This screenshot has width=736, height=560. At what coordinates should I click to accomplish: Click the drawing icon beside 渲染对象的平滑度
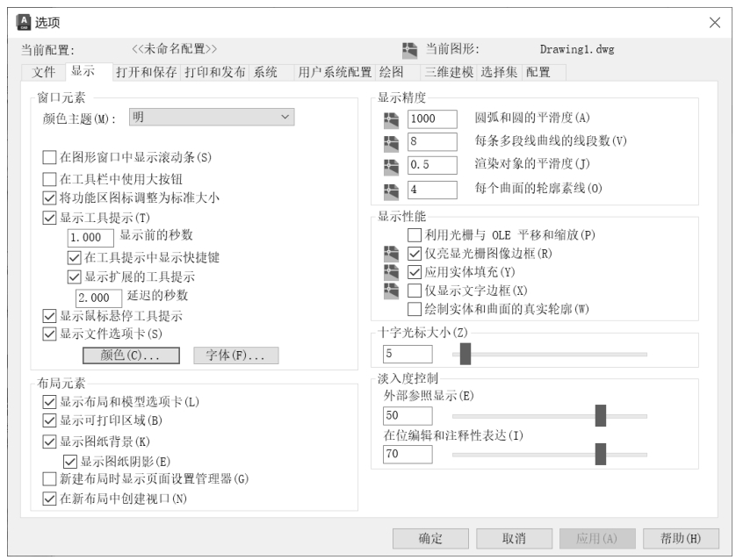(391, 167)
